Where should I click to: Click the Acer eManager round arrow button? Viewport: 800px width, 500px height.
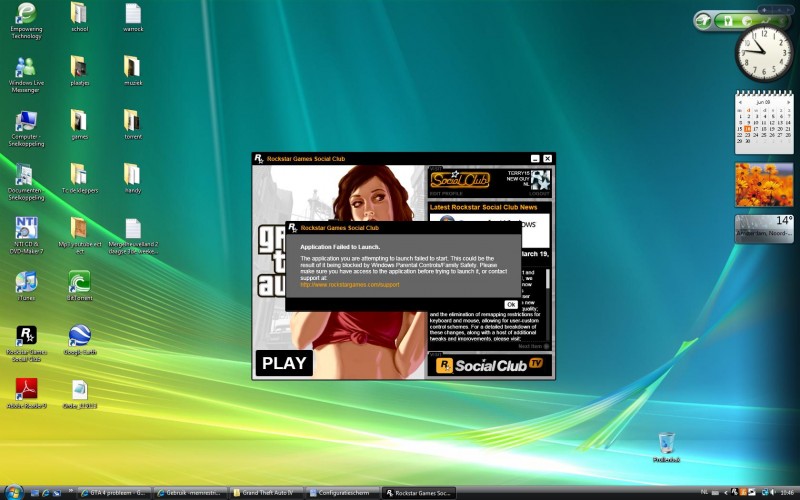[x=703, y=21]
